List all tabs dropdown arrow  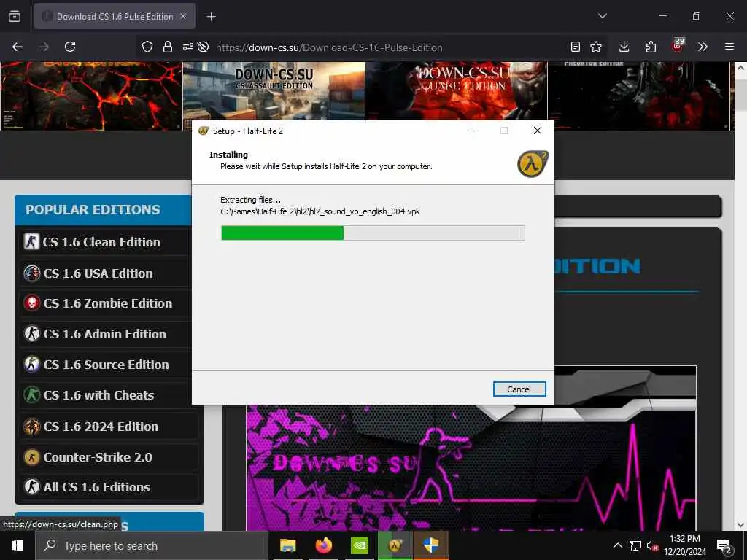[602, 16]
